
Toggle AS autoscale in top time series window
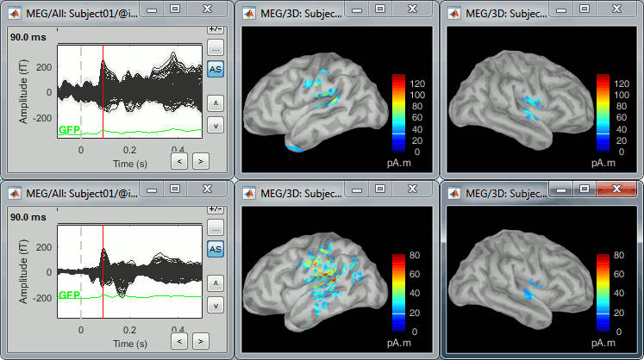[x=215, y=70]
